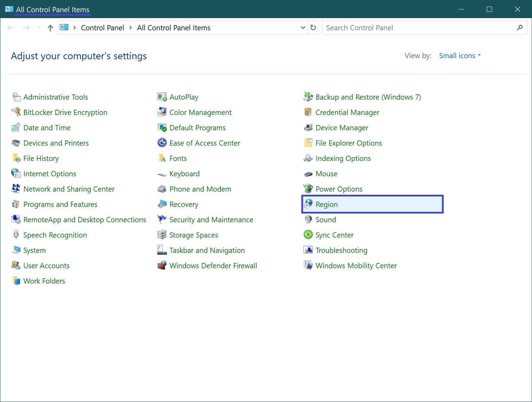Click the Device Manager icon
The image size is (532, 402).
coord(308,127)
